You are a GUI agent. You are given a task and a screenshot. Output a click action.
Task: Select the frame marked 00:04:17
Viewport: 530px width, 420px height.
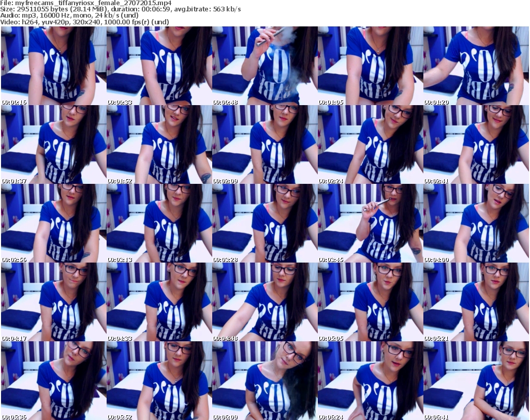pos(54,302)
